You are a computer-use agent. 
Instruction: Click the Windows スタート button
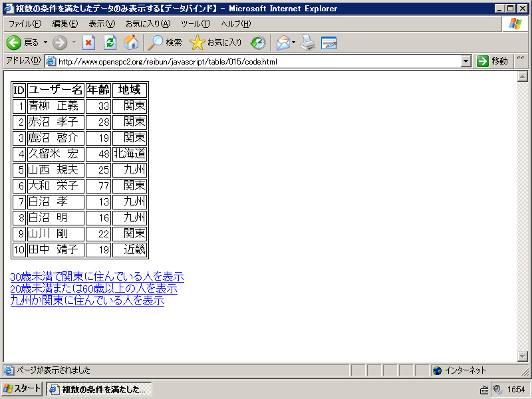[x=22, y=389]
